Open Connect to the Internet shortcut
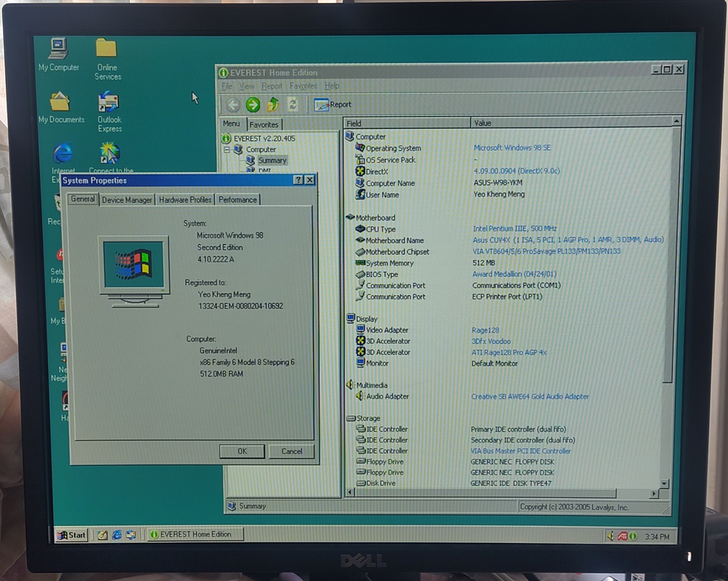 110,157
